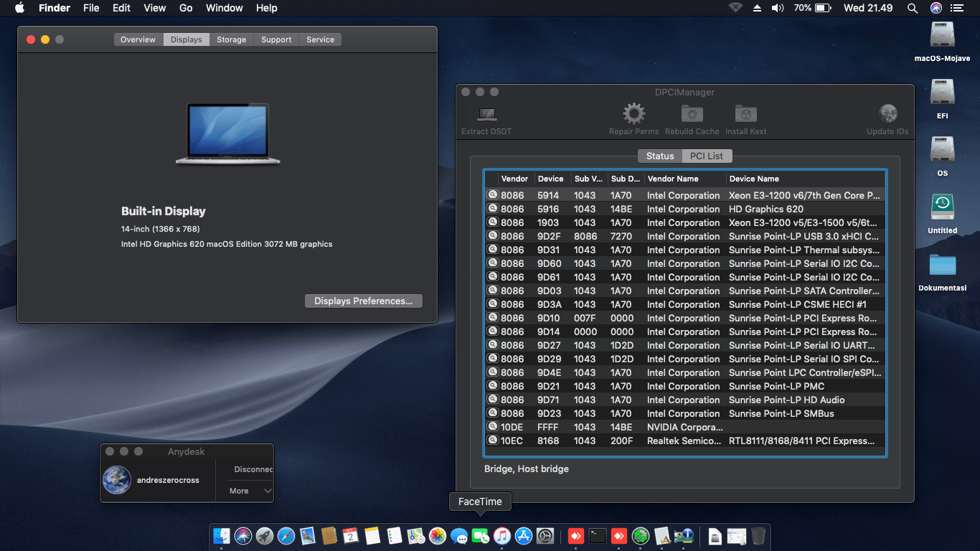
Task: Open the Window menu
Action: pyautogui.click(x=224, y=8)
